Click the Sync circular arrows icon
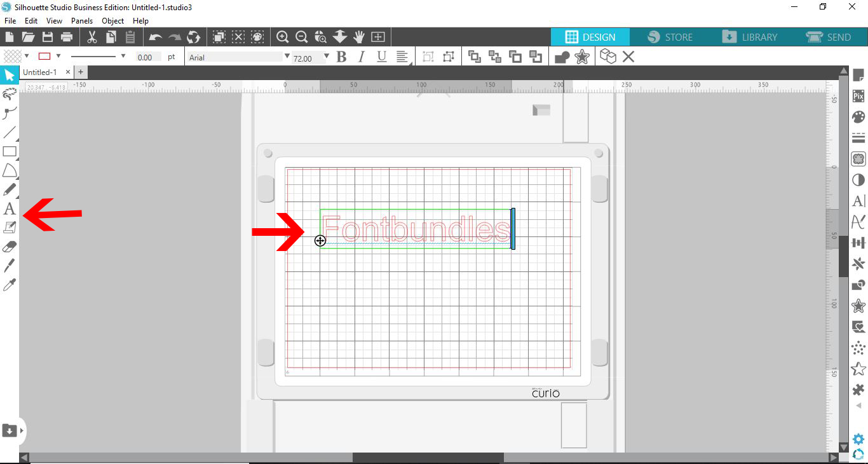Image resolution: width=868 pixels, height=464 pixels. pos(194,37)
